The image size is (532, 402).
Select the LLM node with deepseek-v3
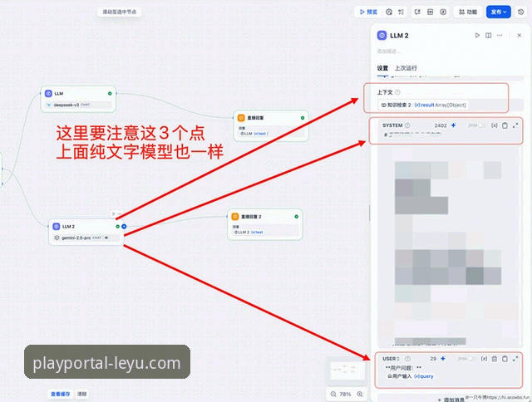point(78,99)
